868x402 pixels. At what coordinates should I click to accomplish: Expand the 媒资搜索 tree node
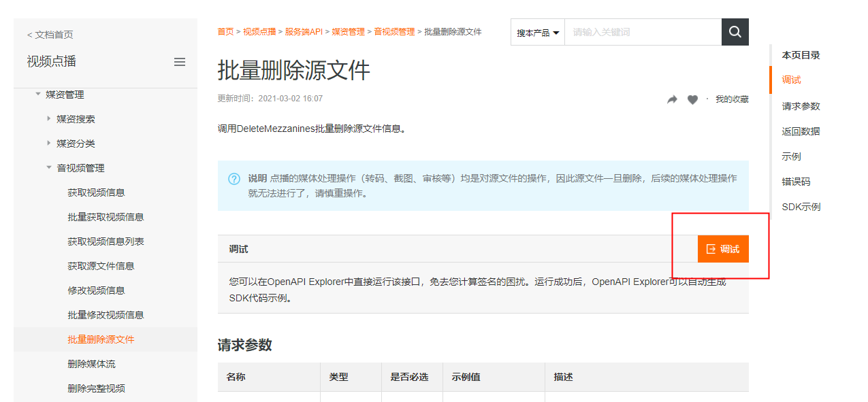[x=49, y=118]
